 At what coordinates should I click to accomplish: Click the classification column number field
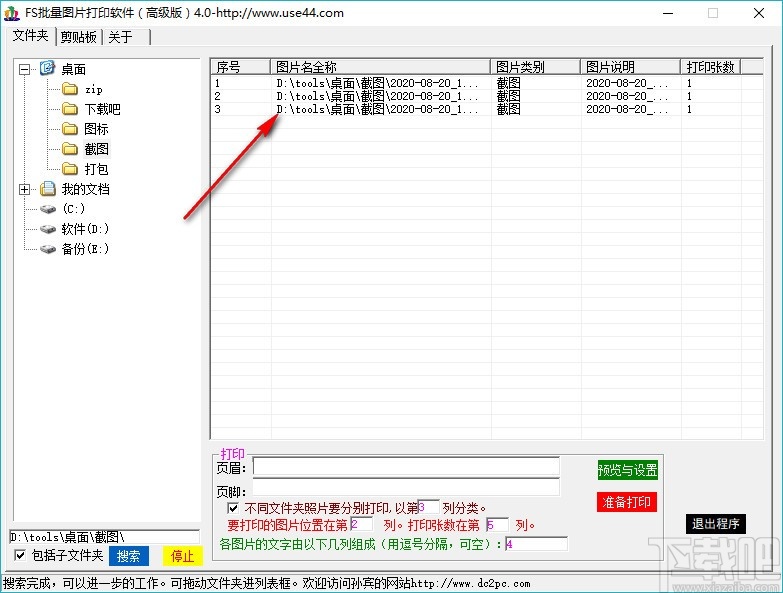tap(428, 508)
